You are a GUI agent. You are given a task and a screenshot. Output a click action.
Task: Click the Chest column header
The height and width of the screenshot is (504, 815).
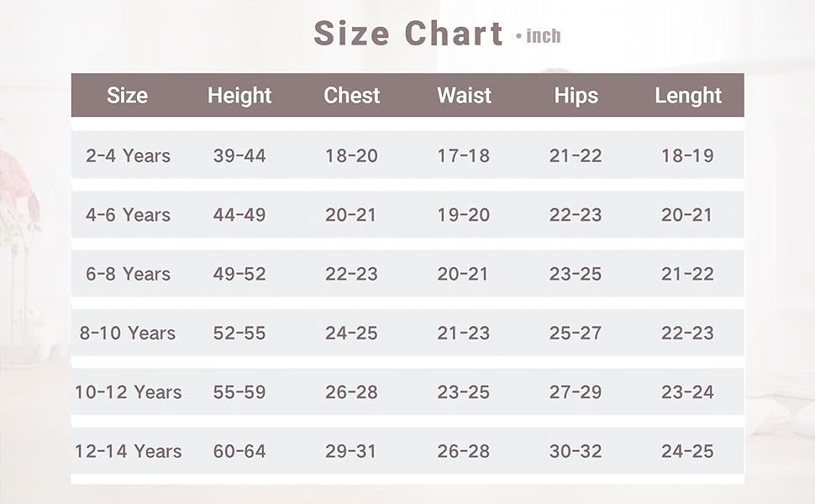click(x=352, y=96)
